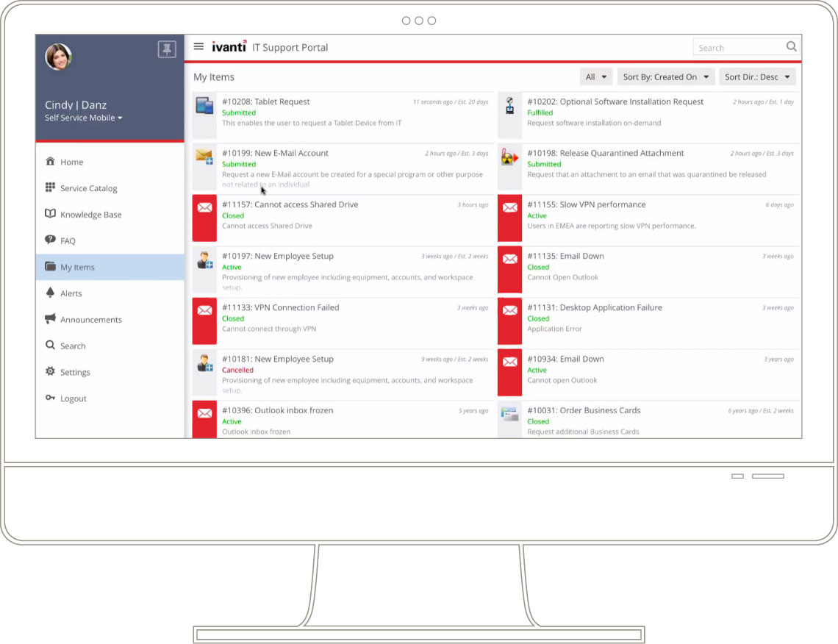This screenshot has height=644, width=838.
Task: Change sort direction via Sort Dir.: Desc dropdown
Action: [757, 76]
